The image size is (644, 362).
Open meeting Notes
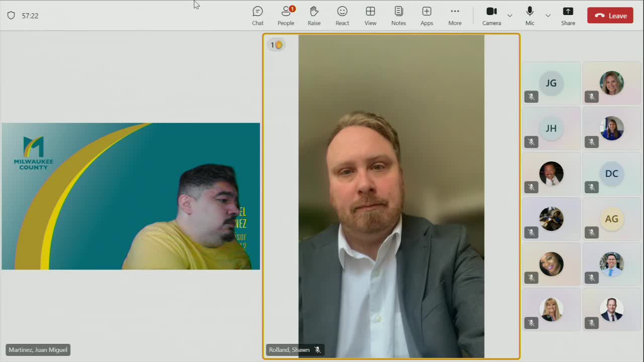(x=398, y=16)
